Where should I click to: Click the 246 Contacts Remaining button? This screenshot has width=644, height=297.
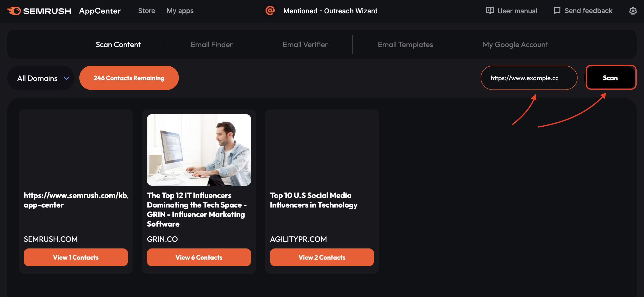(129, 78)
